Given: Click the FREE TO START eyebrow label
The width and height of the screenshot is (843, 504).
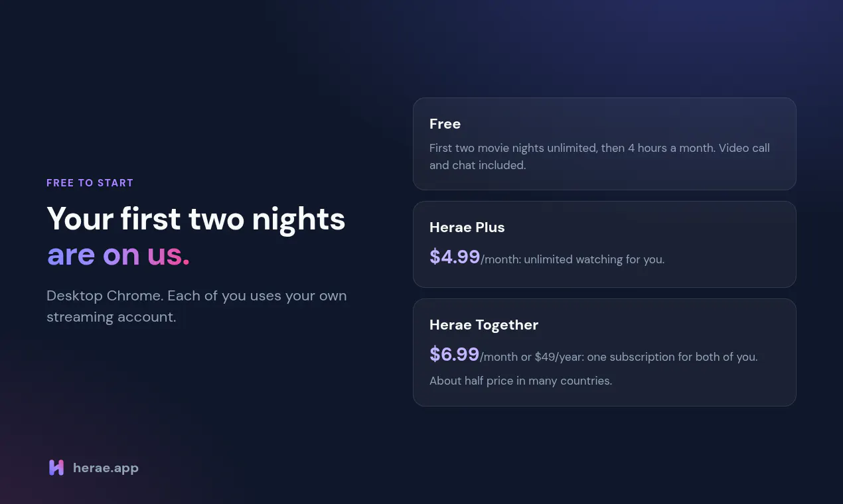Looking at the screenshot, I should tap(90, 183).
